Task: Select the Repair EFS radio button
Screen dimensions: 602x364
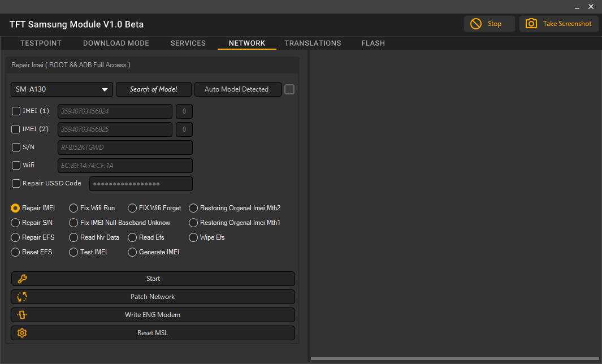Action: (x=15, y=237)
